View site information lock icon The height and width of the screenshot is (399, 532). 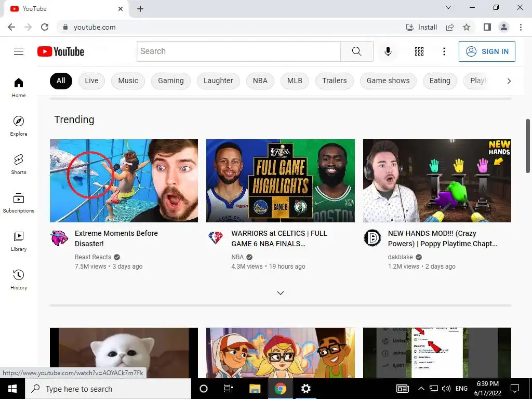coord(65,27)
